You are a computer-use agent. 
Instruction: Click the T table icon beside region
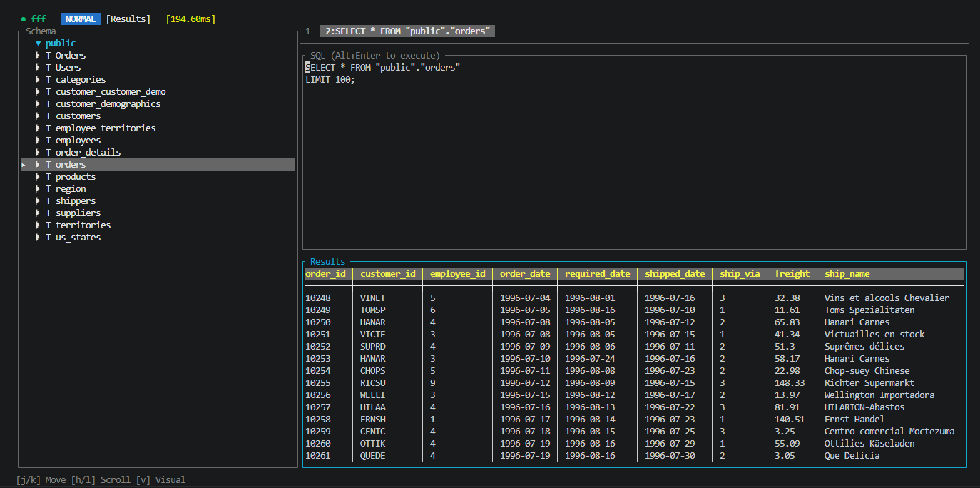[x=49, y=189]
